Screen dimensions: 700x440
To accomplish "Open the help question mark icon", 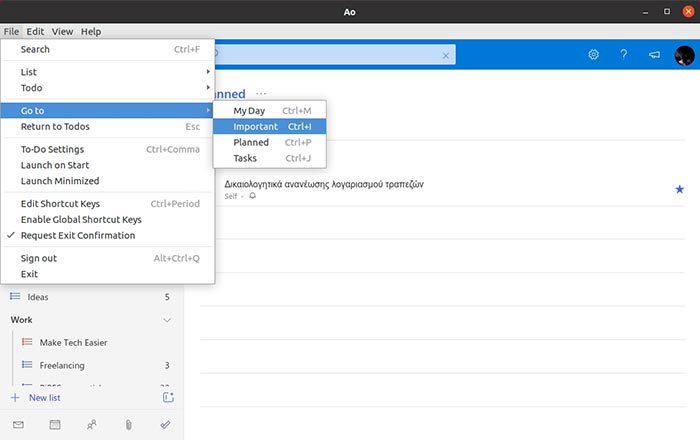I will 624,54.
